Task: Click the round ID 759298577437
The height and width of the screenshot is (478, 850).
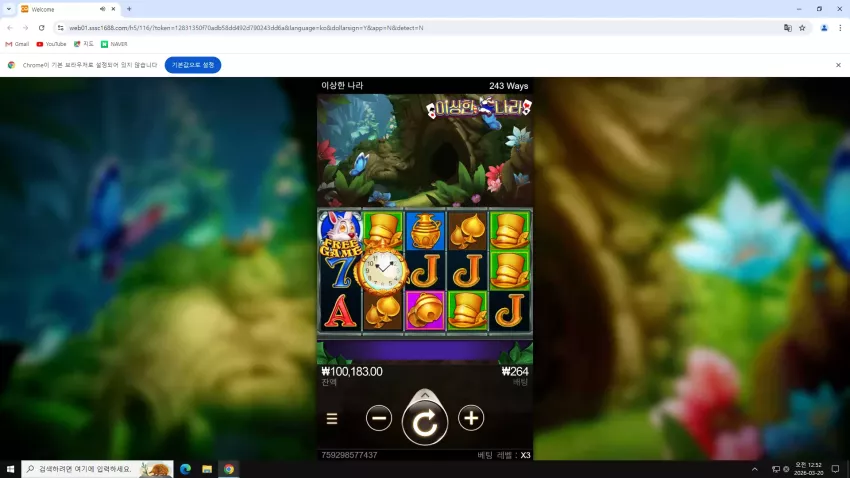Action: pyautogui.click(x=349, y=455)
